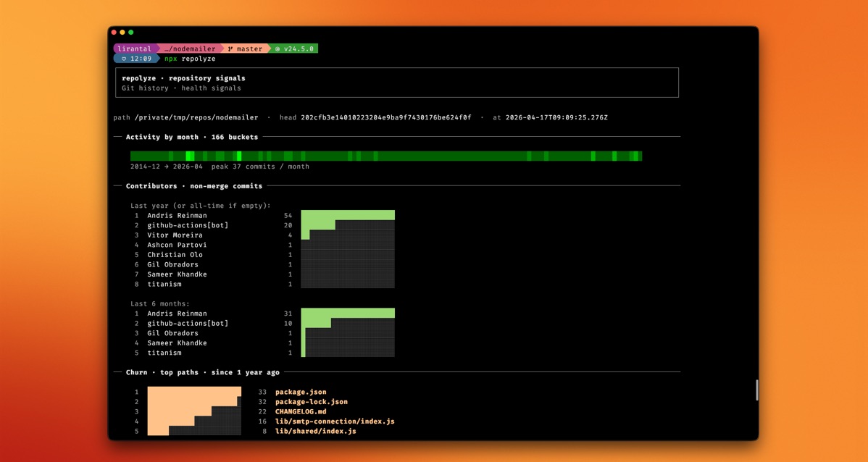Click the lirantal username prompt segment
This screenshot has height=462, width=868.
coord(135,49)
